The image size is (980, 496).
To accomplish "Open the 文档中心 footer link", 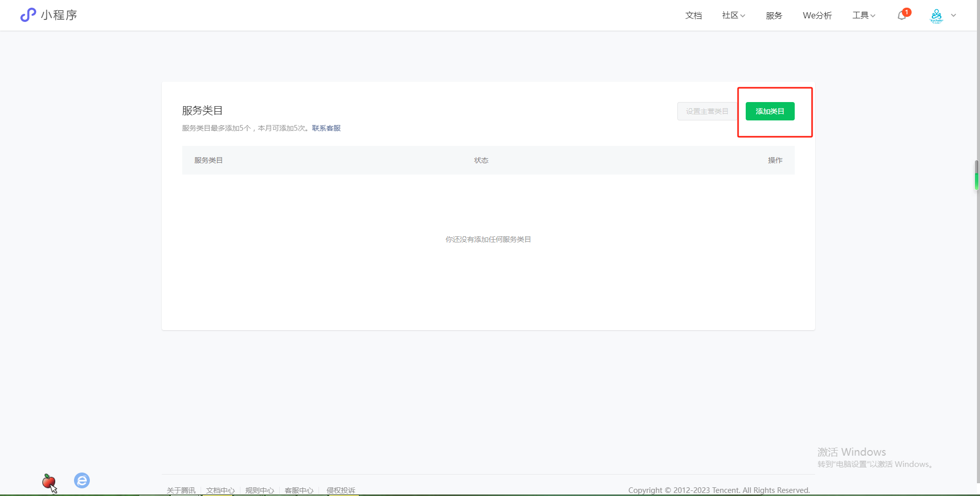I will tap(220, 490).
